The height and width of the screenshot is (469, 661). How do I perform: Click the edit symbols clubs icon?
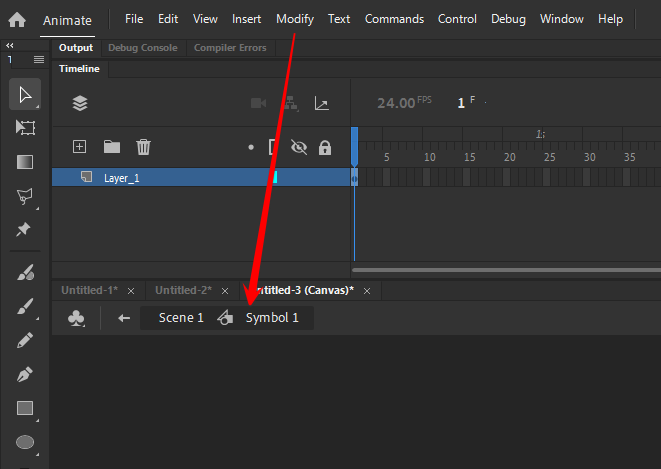[76, 318]
